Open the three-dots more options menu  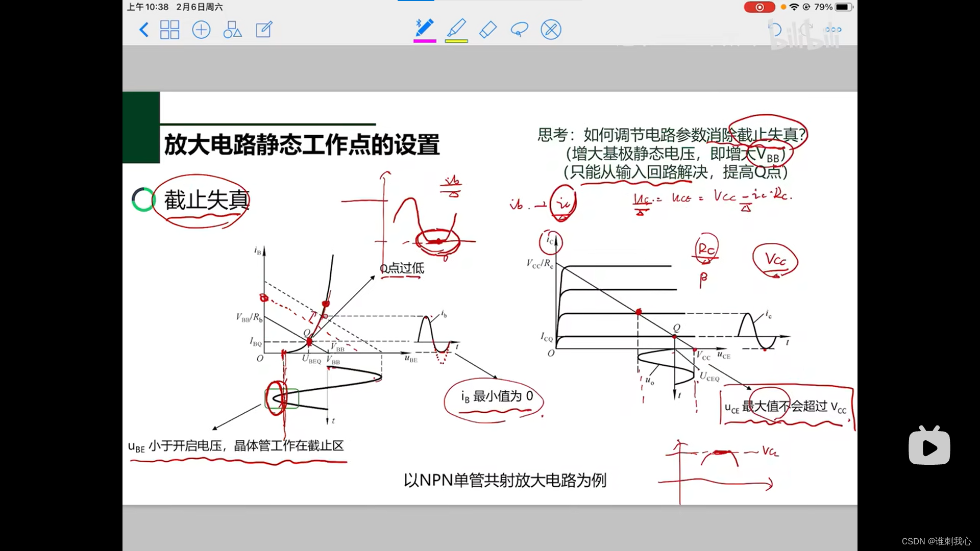[833, 30]
